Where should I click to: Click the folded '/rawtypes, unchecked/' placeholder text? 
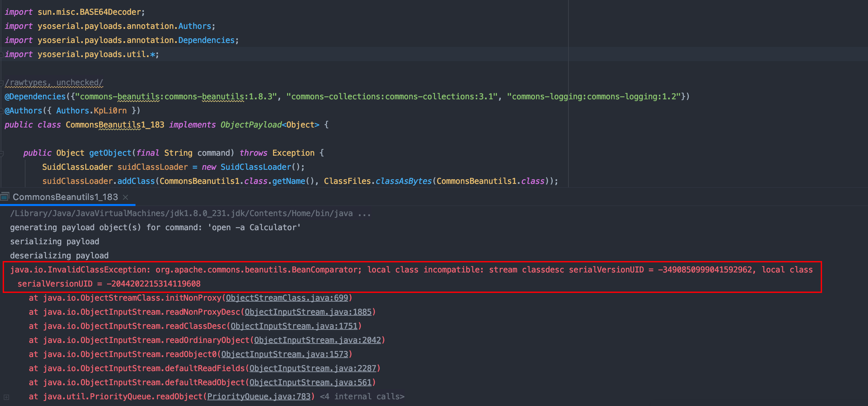tap(54, 83)
